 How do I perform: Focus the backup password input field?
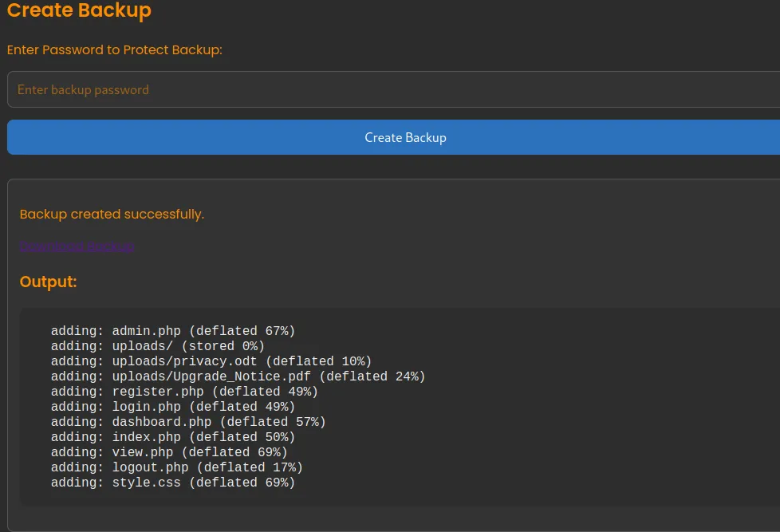(393, 89)
